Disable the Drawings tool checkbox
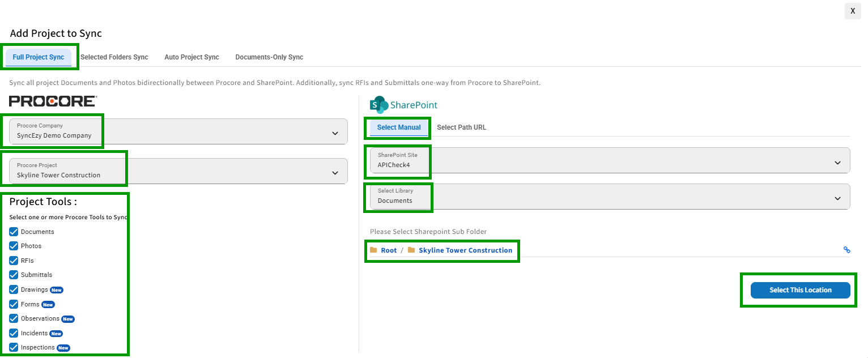This screenshot has height=358, width=868. [x=14, y=289]
